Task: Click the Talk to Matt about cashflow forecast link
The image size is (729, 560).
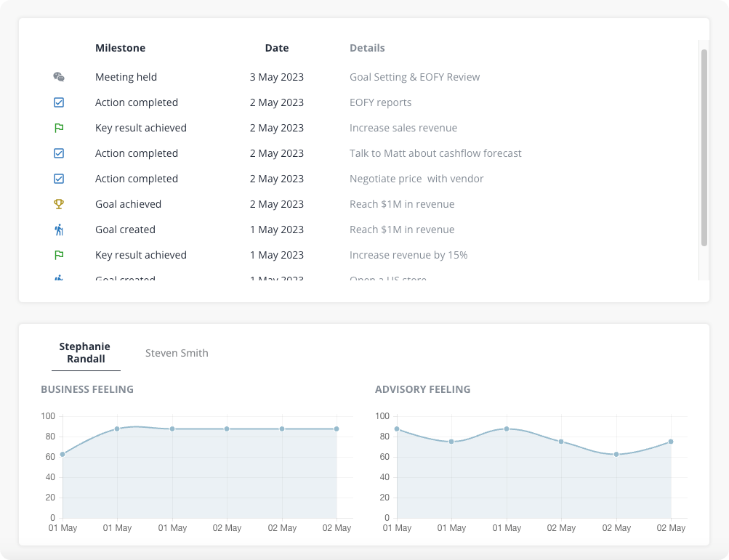Action: [435, 153]
